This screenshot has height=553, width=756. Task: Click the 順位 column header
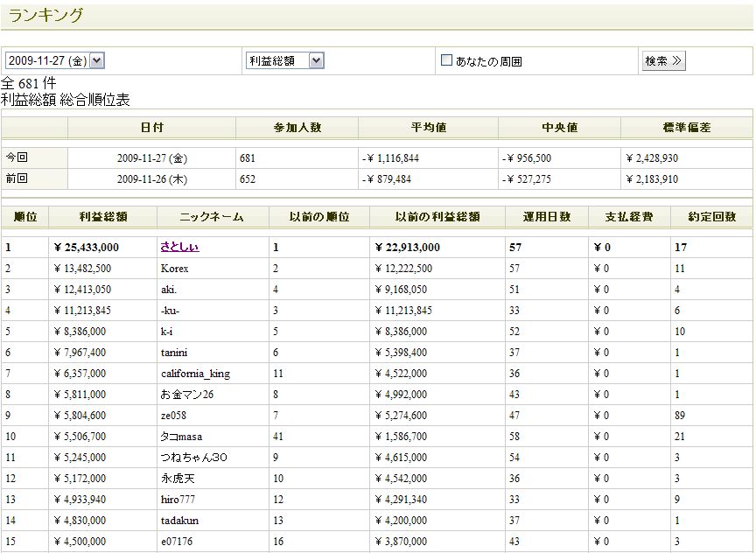(x=25, y=217)
